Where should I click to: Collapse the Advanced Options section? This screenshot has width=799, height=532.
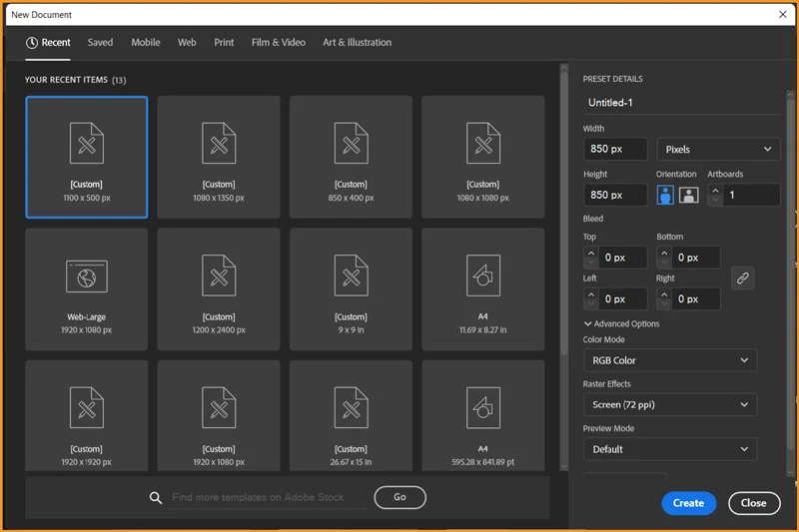(621, 323)
